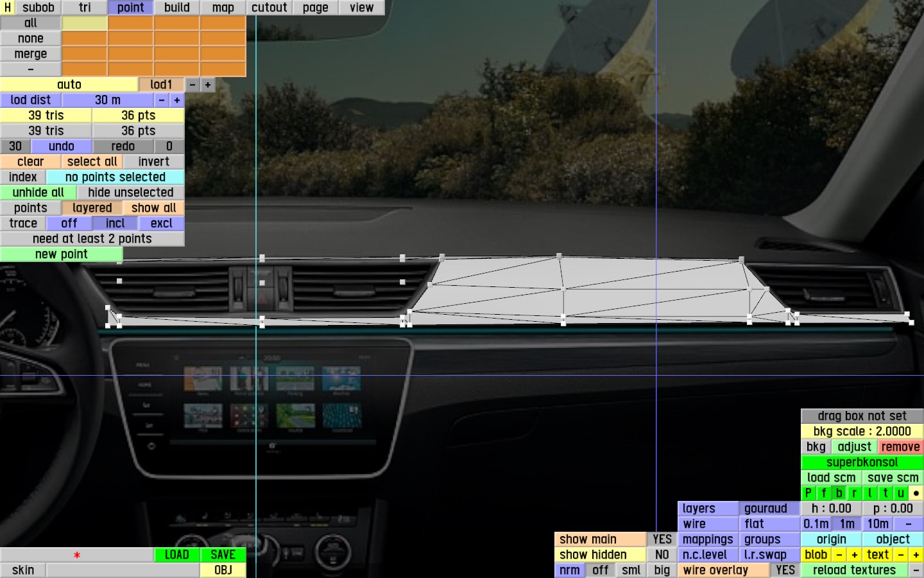This screenshot has height=578, width=924.
Task: Enable layered points mode
Action: (x=92, y=208)
